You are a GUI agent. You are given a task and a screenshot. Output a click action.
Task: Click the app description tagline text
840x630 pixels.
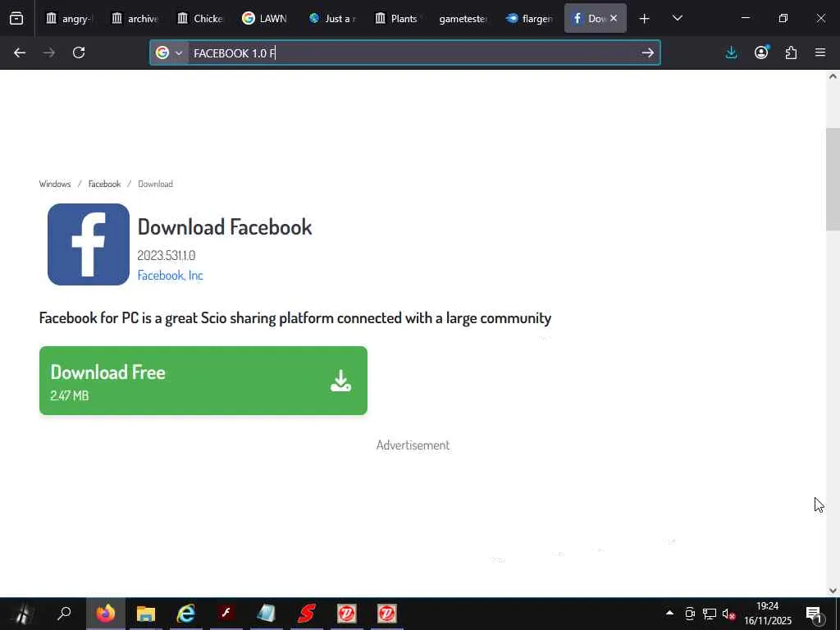click(x=295, y=318)
